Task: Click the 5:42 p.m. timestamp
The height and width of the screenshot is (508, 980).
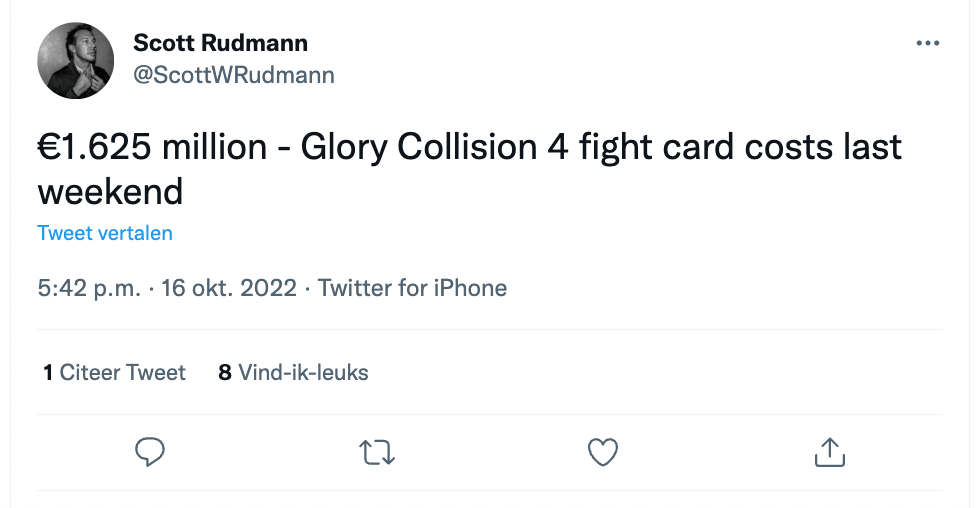Action: (87, 289)
